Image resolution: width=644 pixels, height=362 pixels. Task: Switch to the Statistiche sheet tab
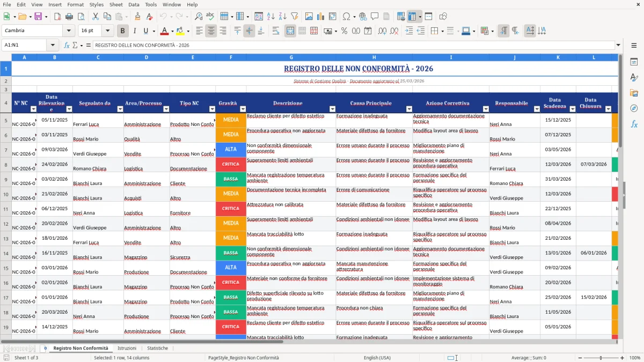[158, 348]
